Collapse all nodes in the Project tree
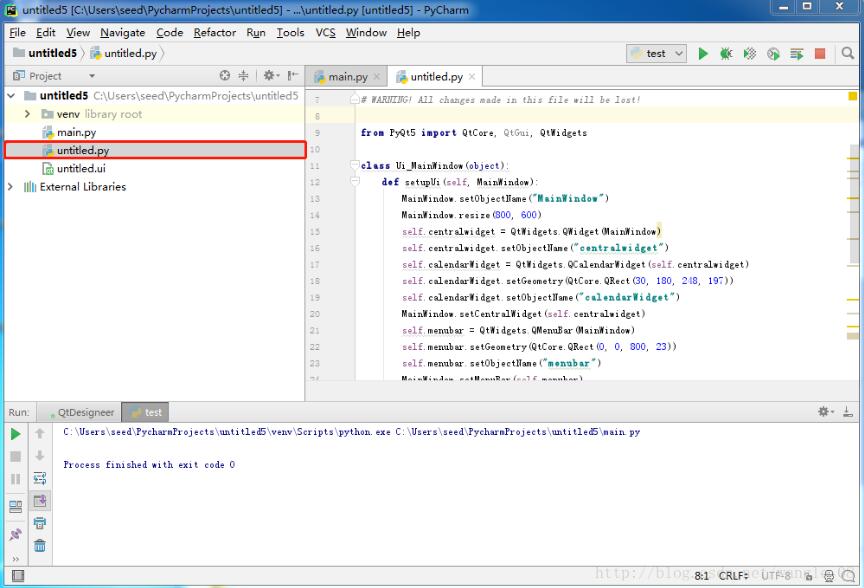This screenshot has height=588, width=864. [243, 75]
